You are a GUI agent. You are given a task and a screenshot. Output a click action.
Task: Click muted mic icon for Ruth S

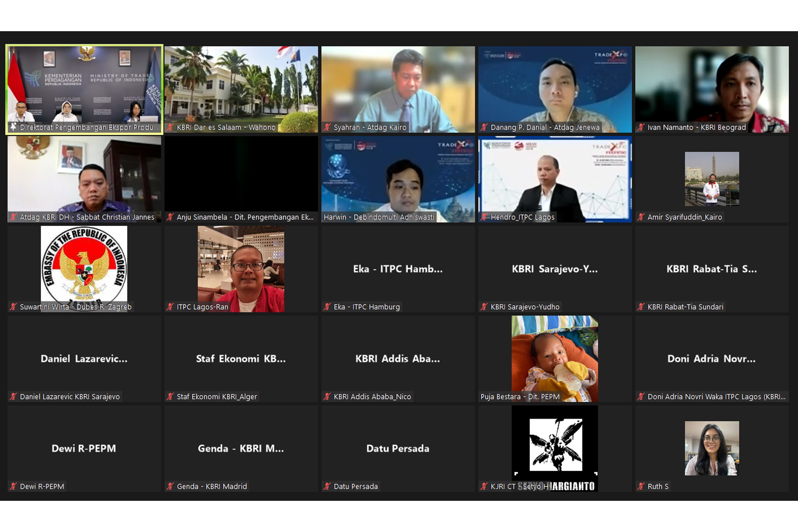[641, 486]
